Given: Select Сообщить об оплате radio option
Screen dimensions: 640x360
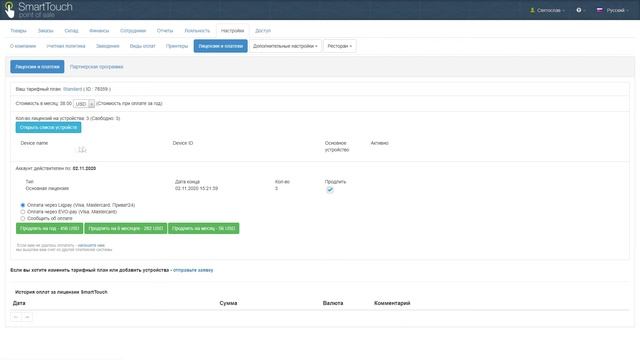Looking at the screenshot, I should pyautogui.click(x=23, y=218).
